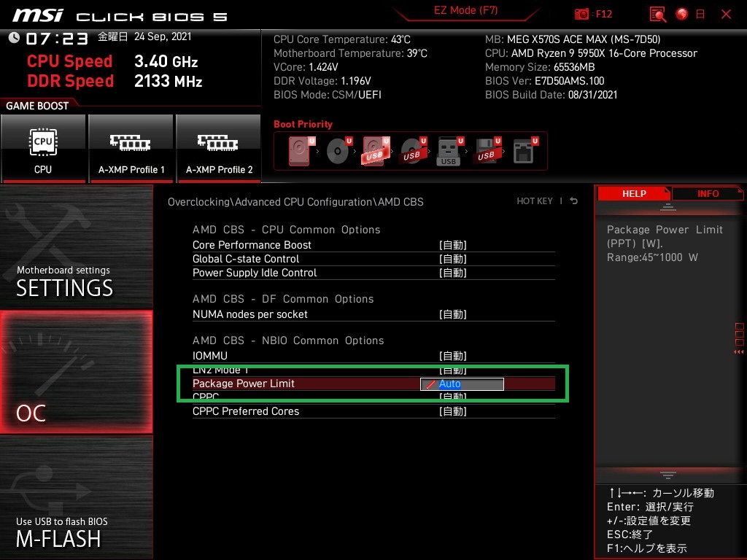Click the help panel top scroll handle
The image size is (747, 560).
tap(668, 207)
